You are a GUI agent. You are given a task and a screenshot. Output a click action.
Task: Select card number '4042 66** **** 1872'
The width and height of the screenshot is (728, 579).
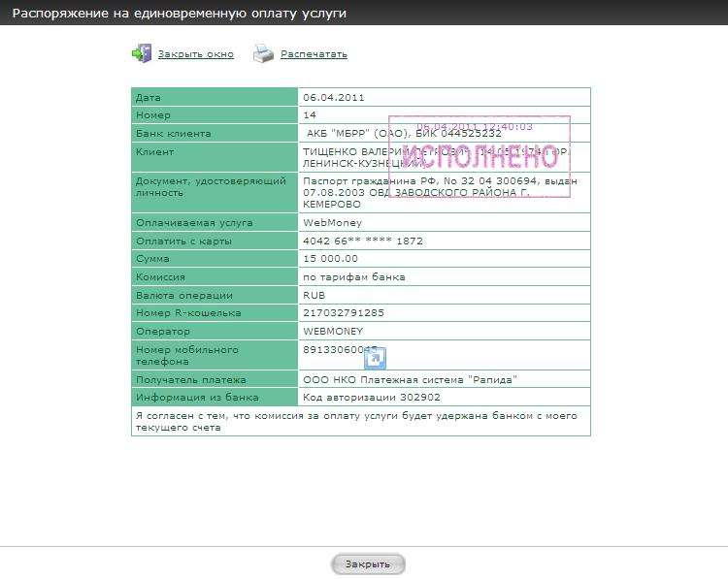coord(363,241)
